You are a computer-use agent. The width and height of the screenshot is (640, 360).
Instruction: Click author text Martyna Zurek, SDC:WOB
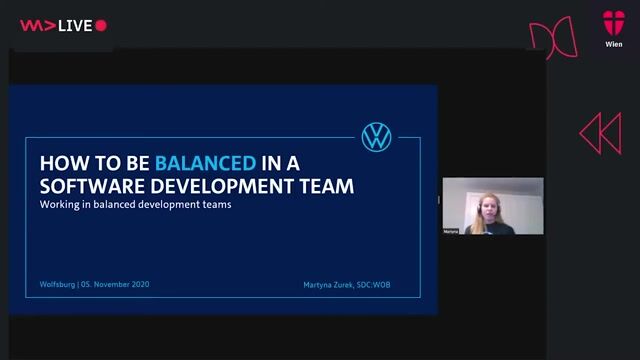347,285
